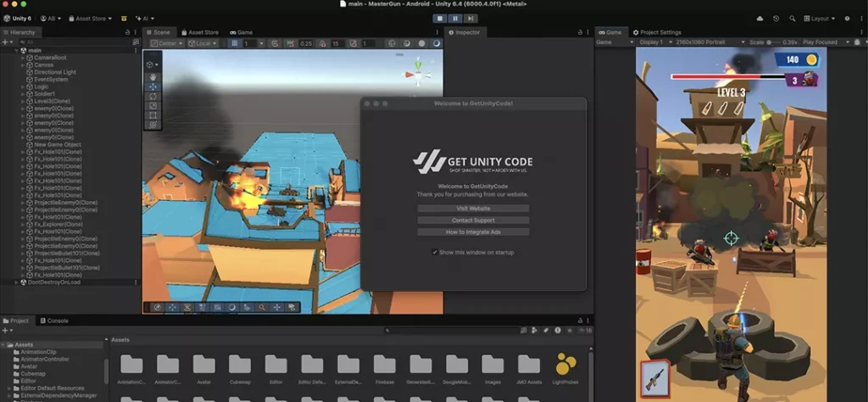Select Directional Light in Hierarchy
Image resolution: width=868 pixels, height=402 pixels.
pos(55,72)
